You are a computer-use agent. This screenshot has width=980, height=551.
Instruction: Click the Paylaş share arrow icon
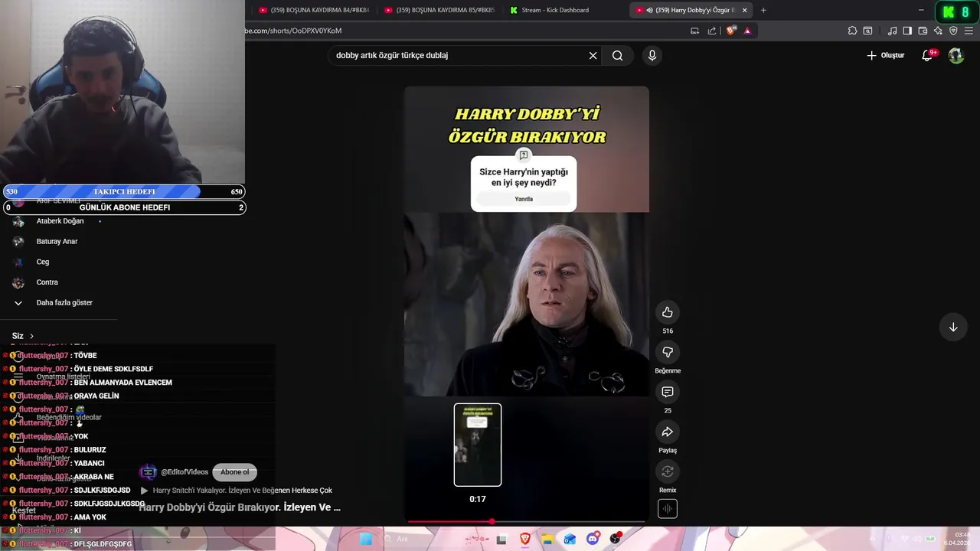(668, 432)
